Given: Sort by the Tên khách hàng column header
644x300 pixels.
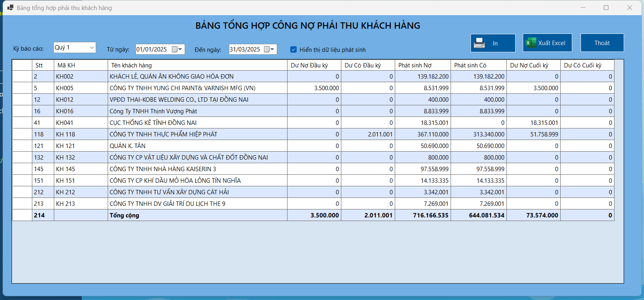Looking at the screenshot, I should [x=197, y=65].
